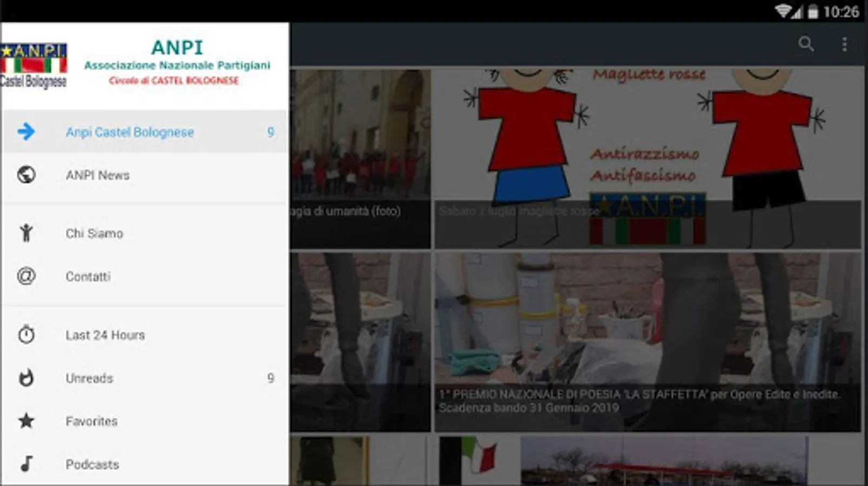The height and width of the screenshot is (486, 868).
Task: Open the Chi Siamo page
Action: pos(144,233)
